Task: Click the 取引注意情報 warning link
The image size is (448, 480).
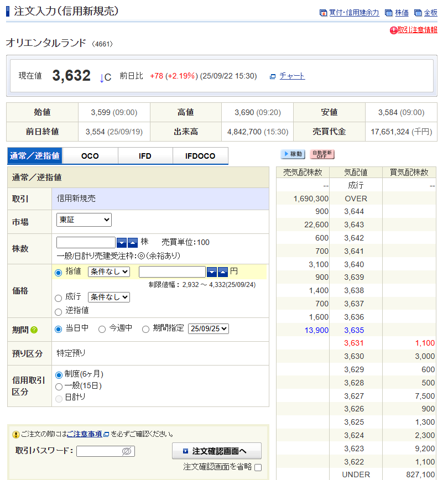Action: tap(417, 30)
